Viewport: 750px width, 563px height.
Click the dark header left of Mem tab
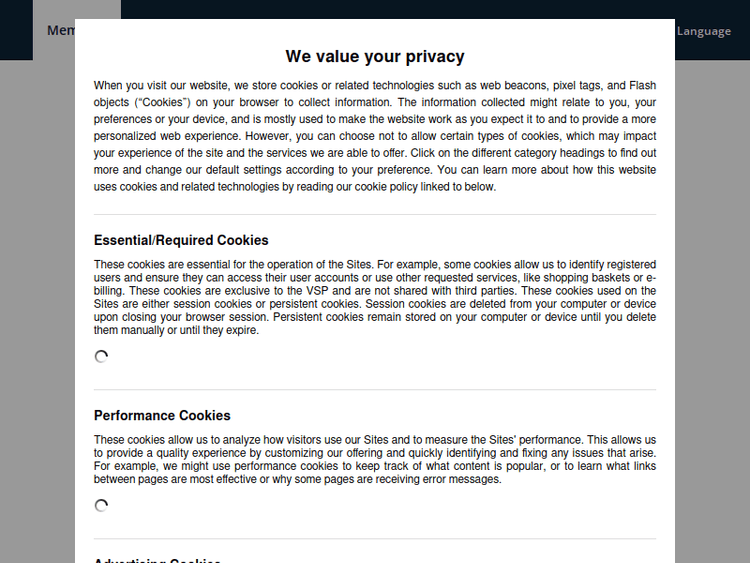(16, 30)
